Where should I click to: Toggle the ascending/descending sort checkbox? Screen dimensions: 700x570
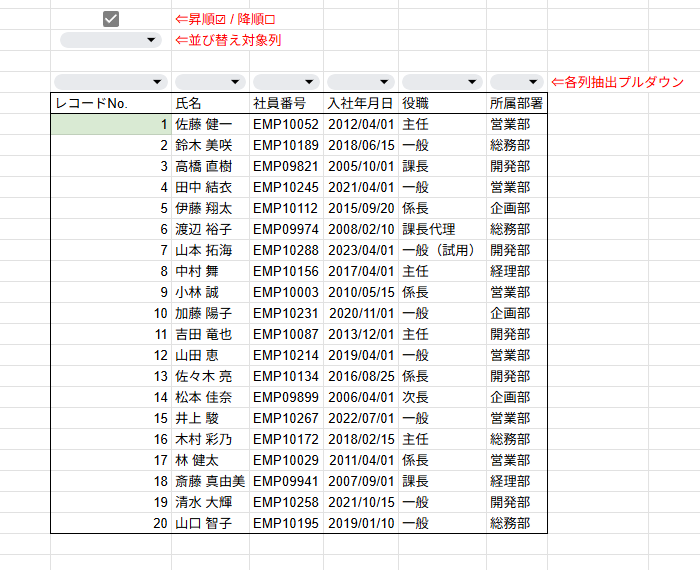tap(111, 19)
